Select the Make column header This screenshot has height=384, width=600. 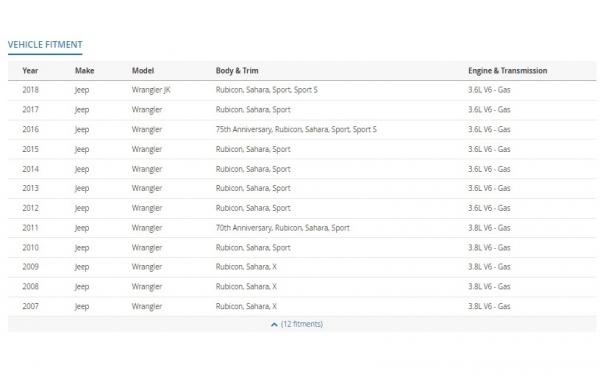(x=85, y=70)
